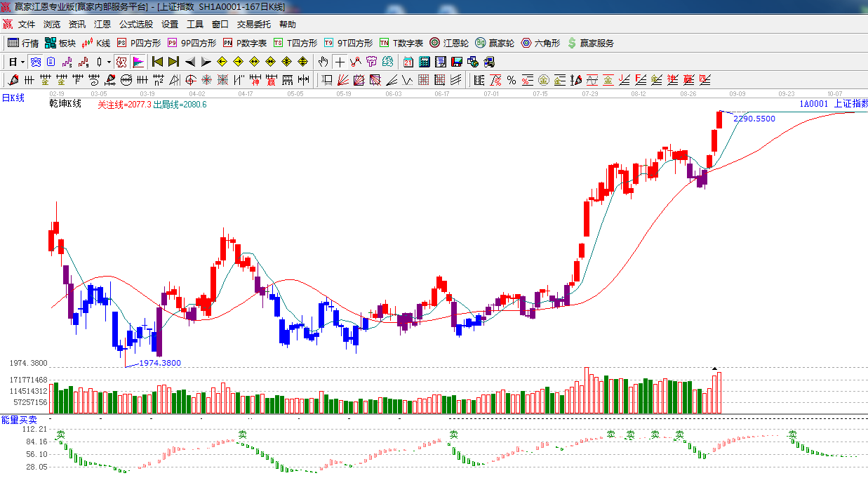The width and height of the screenshot is (868, 478).
Task: Click the percent sign drawing tool
Action: point(512,80)
